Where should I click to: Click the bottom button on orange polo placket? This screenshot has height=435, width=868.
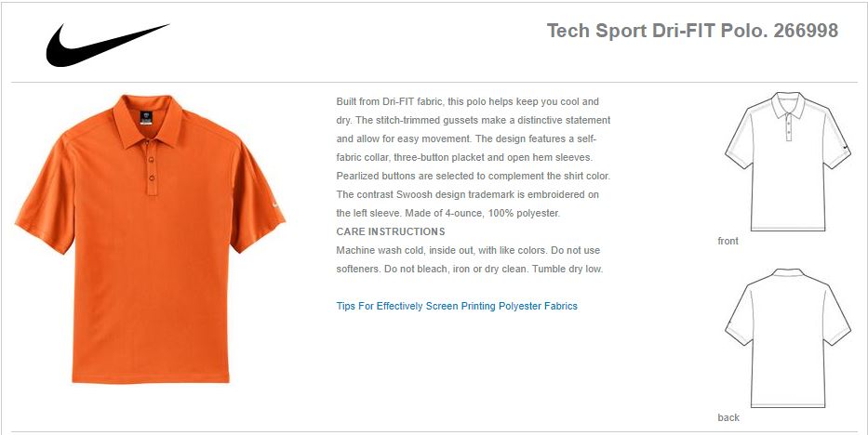tap(152, 178)
